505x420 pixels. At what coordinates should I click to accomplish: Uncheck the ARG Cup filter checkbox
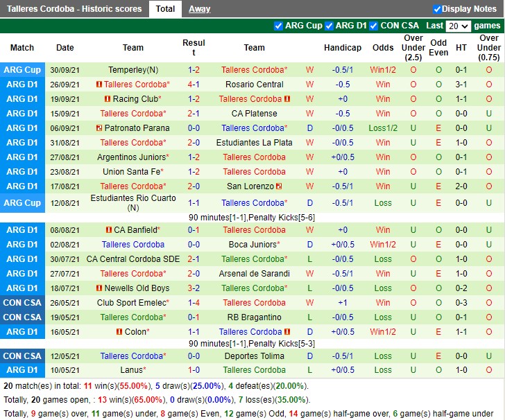coord(279,26)
